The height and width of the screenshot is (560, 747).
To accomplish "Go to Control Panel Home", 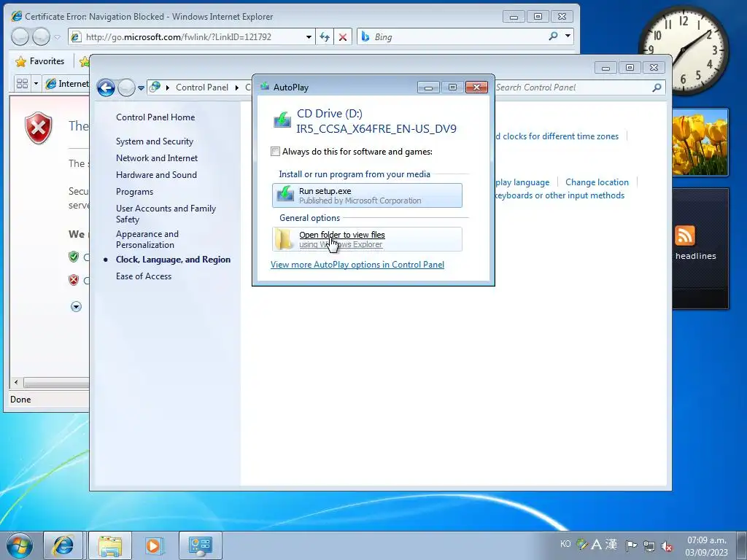I will tap(155, 117).
